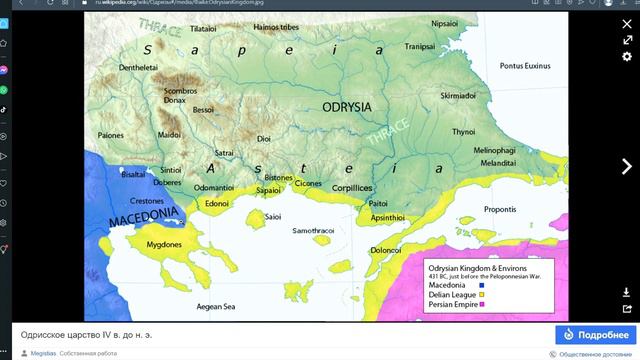The image size is (640, 360).
Task: Open the Общественное достояние license link
Action: pos(595,354)
